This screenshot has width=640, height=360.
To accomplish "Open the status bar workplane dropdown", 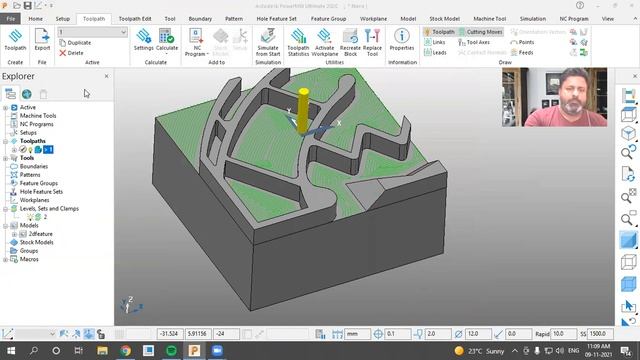I will 52,334.
